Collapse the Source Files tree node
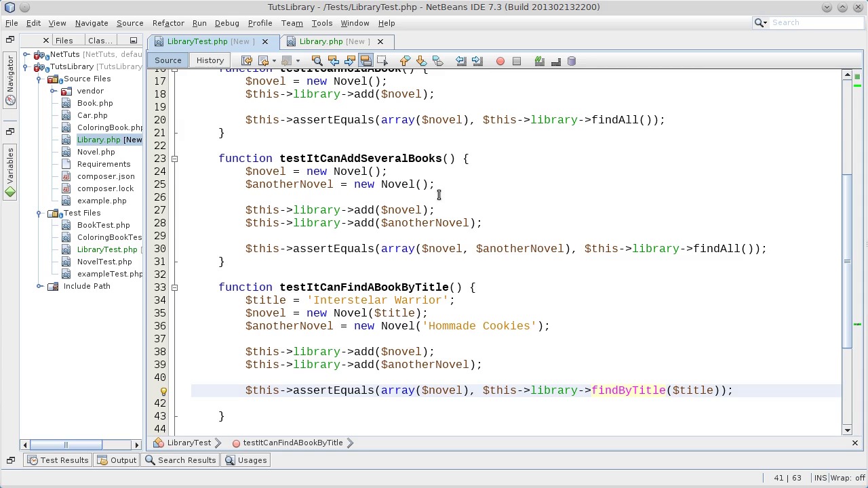 pos(39,79)
